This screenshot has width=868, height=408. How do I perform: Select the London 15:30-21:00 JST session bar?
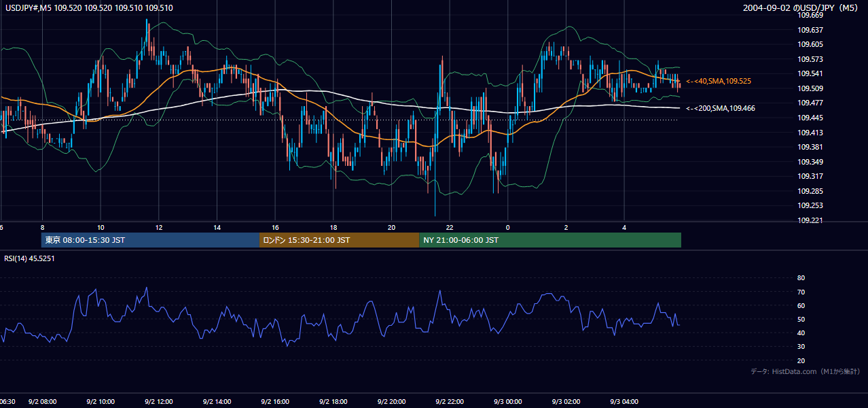click(339, 240)
